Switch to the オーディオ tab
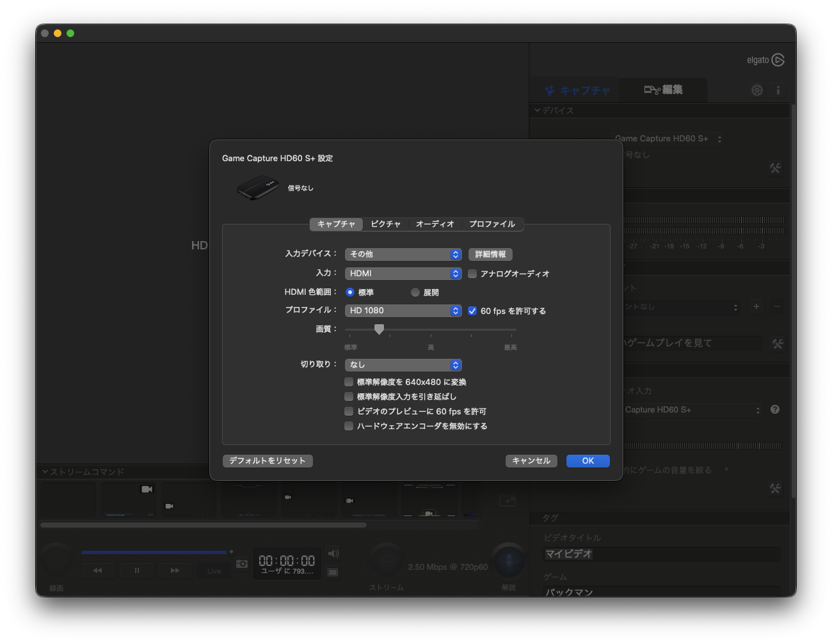The width and height of the screenshot is (832, 644). tap(435, 224)
